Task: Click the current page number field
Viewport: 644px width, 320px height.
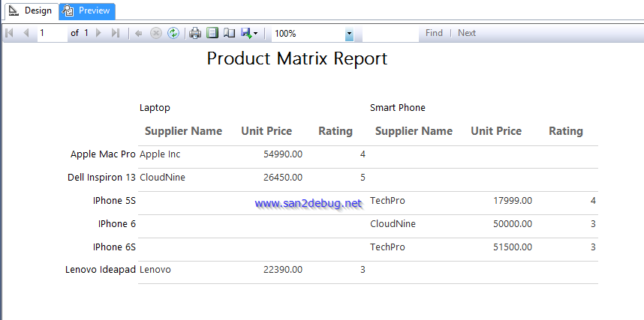Action: point(53,33)
